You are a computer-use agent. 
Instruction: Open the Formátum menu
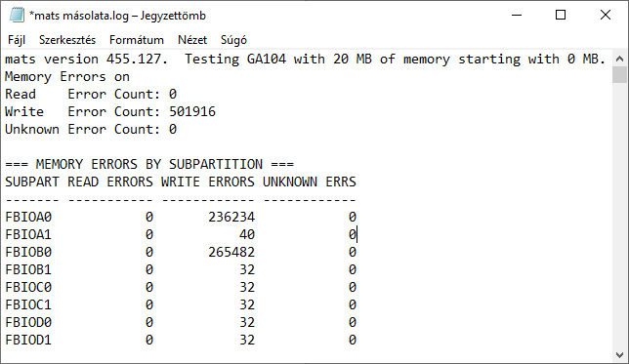click(x=137, y=40)
